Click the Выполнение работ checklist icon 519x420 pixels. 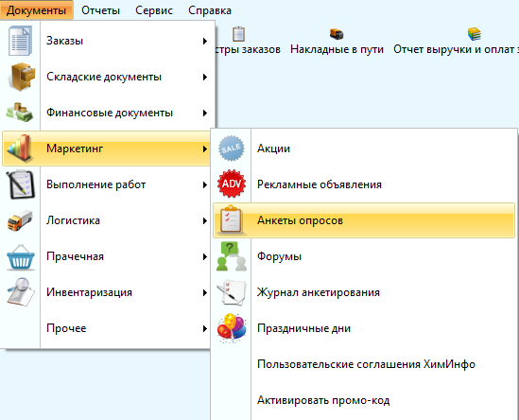coord(21,184)
